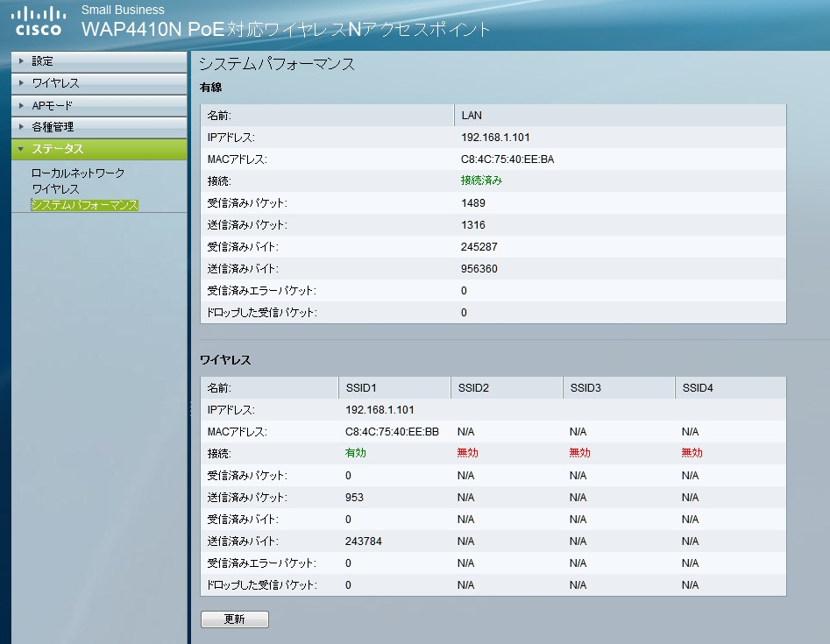Viewport: 830px width, 644px height.
Task: Click the Cisco logo
Action: 38,22
